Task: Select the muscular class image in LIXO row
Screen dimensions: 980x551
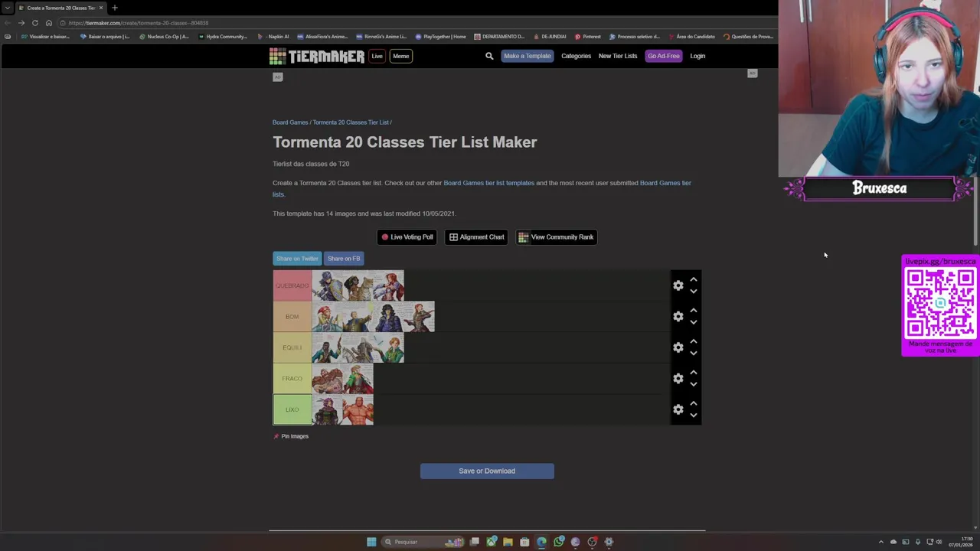Action: pyautogui.click(x=358, y=409)
